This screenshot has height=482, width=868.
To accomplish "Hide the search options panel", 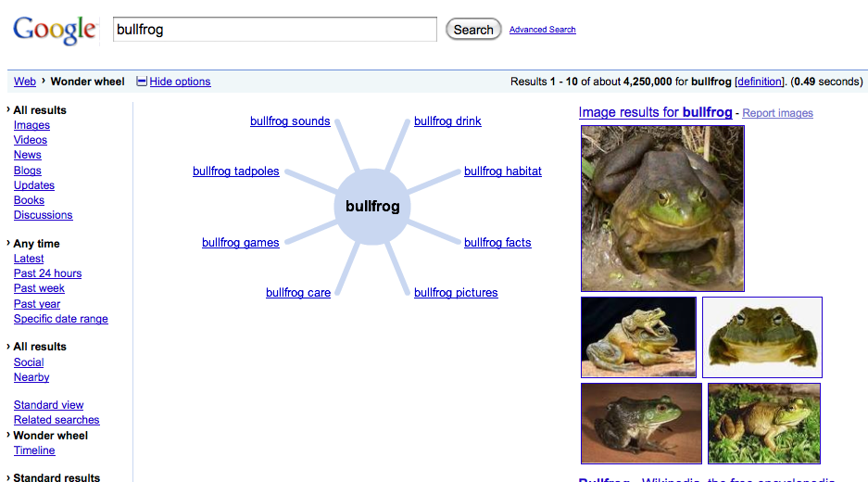I will pyautogui.click(x=180, y=82).
